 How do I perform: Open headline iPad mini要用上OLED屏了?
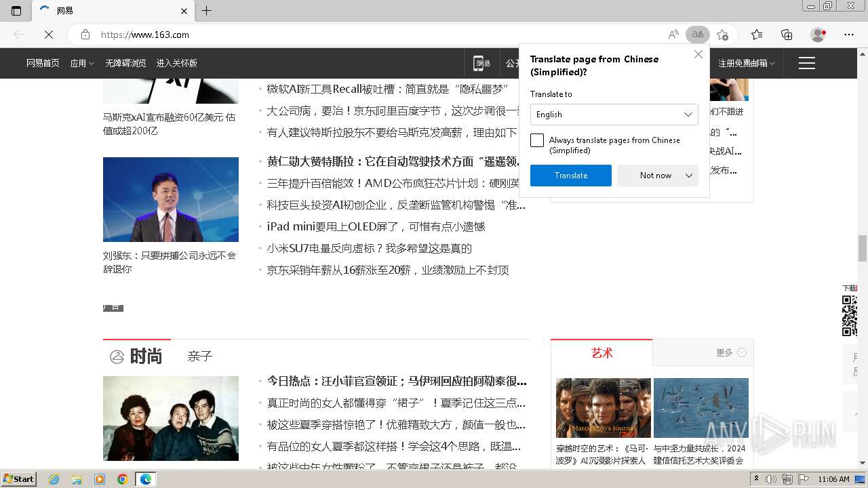point(376,226)
